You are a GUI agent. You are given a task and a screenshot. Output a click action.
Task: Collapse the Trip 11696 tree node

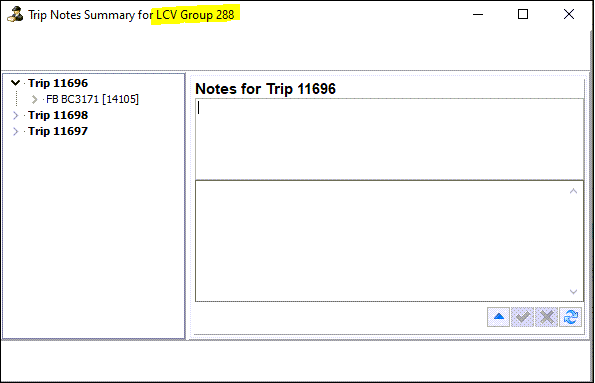15,83
